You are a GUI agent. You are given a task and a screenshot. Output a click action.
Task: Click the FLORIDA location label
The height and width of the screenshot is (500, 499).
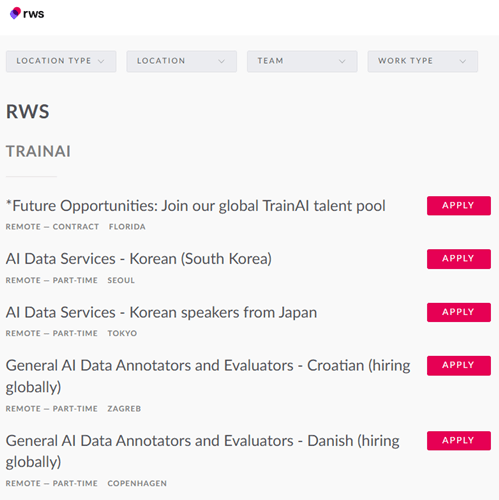click(127, 227)
